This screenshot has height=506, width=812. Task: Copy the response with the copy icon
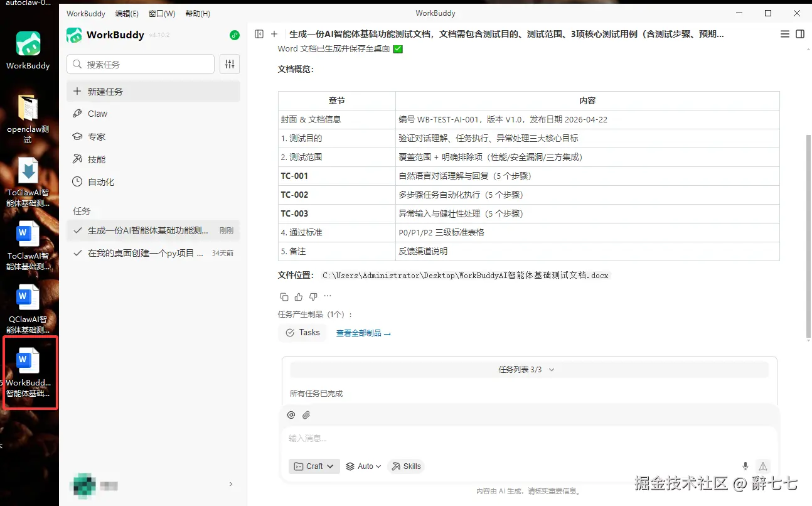pos(284,296)
